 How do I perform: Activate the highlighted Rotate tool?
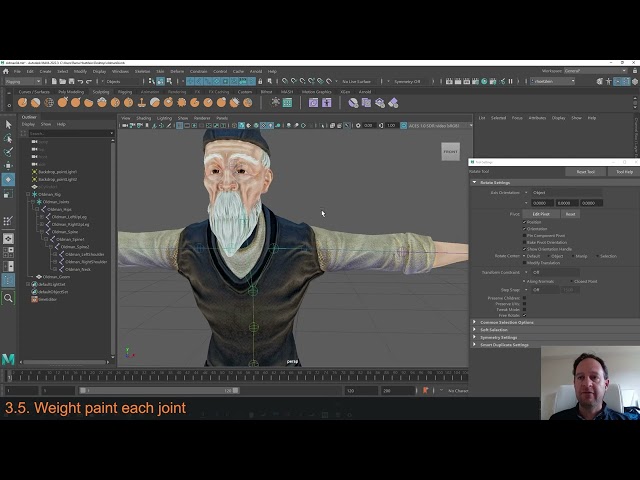point(8,180)
